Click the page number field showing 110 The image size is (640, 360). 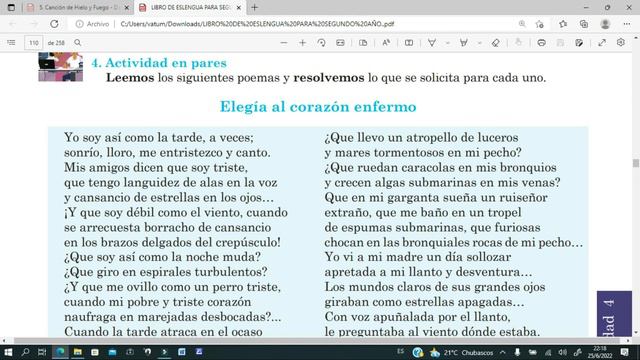tap(34, 43)
